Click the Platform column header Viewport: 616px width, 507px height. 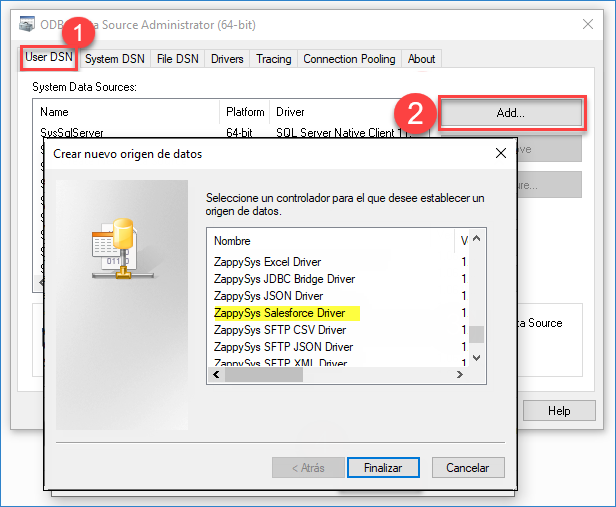tap(245, 112)
